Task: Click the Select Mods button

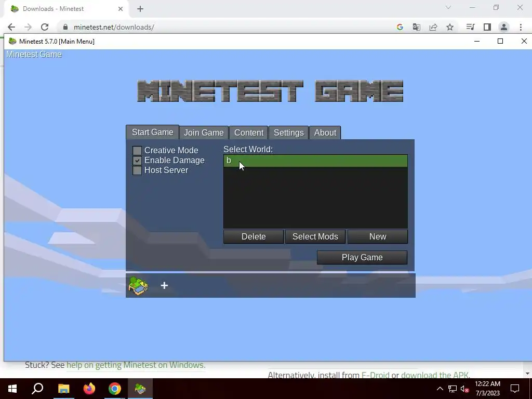Action: pyautogui.click(x=315, y=236)
